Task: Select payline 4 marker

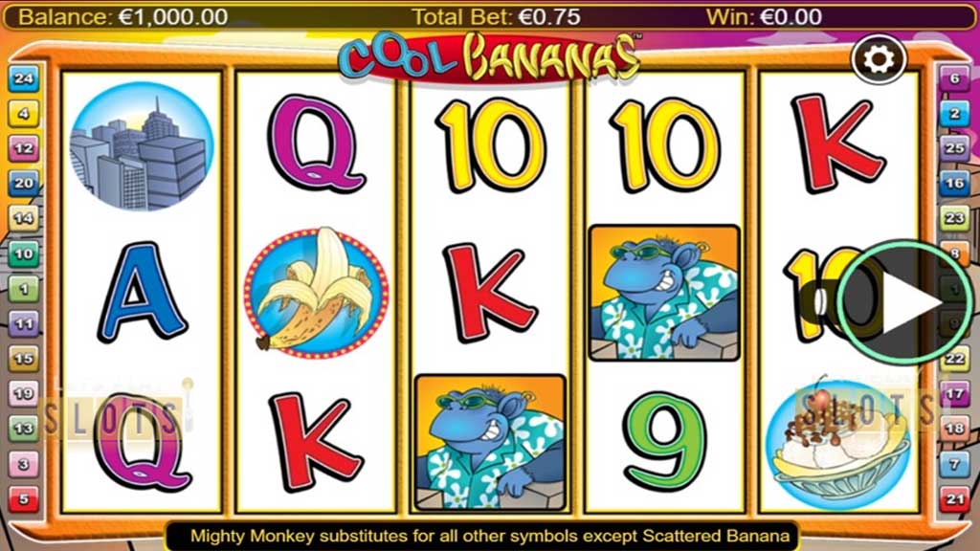Action: click(x=23, y=114)
